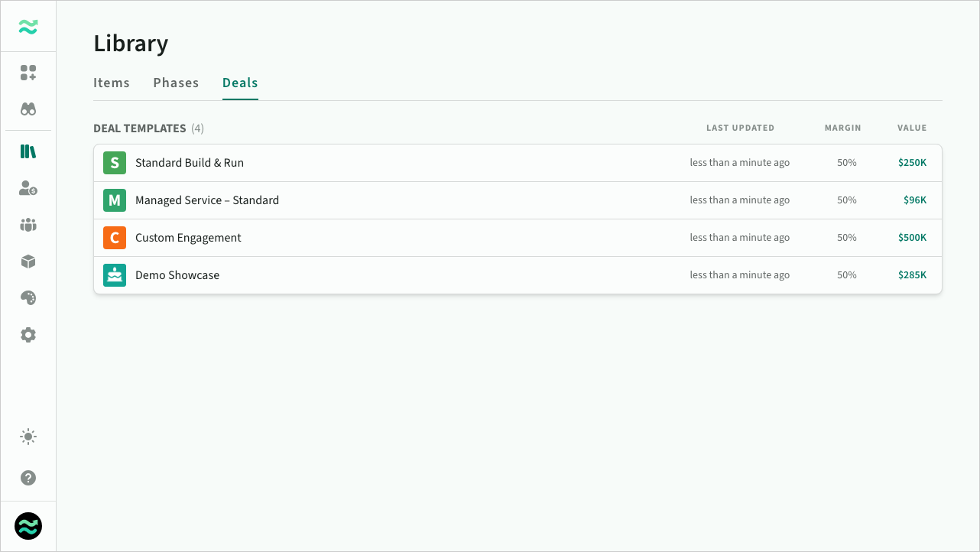Open the account avatar at sidebar bottom

(x=28, y=526)
